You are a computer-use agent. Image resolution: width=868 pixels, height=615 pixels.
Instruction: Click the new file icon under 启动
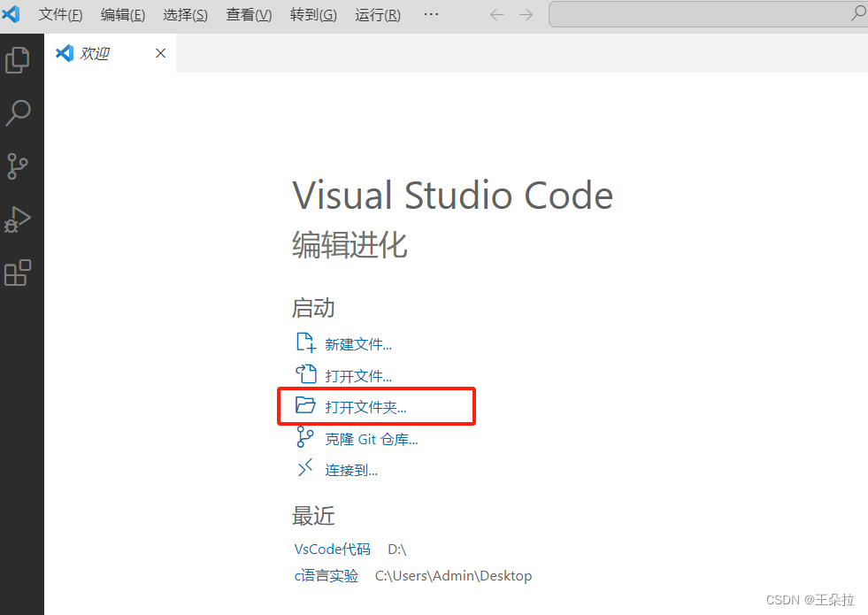click(x=305, y=342)
